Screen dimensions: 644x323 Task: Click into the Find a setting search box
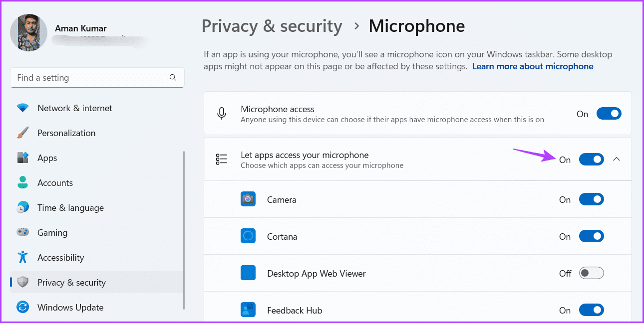[x=97, y=78]
